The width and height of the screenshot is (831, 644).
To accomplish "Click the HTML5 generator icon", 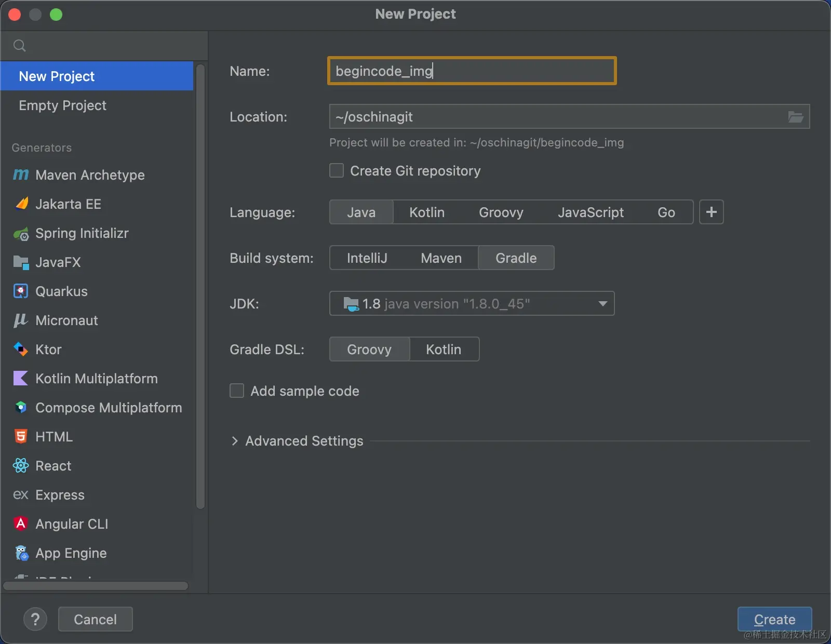I will click(x=21, y=437).
